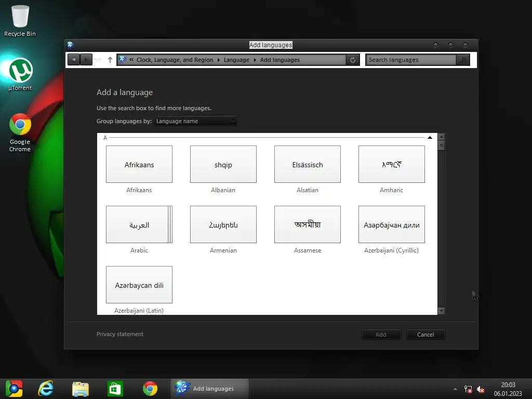This screenshot has width=532, height=399.
Task: Open Google Chrome desktop shortcut
Action: 20,132
